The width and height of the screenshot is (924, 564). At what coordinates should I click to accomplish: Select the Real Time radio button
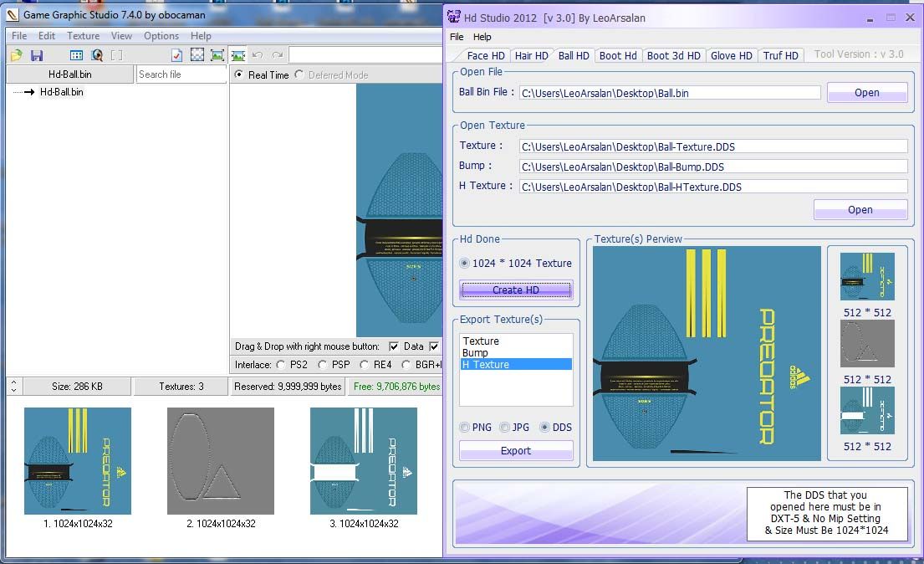click(240, 75)
